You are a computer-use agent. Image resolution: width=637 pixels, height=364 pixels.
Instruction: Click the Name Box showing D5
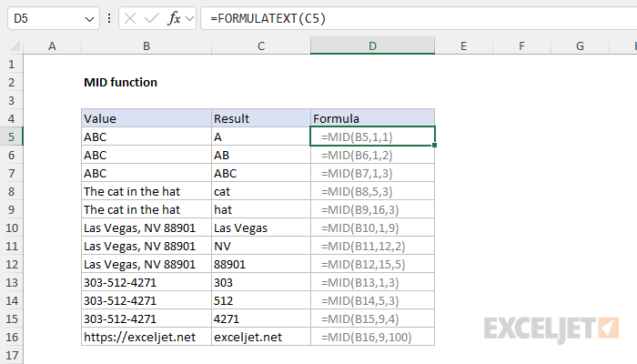[54, 18]
